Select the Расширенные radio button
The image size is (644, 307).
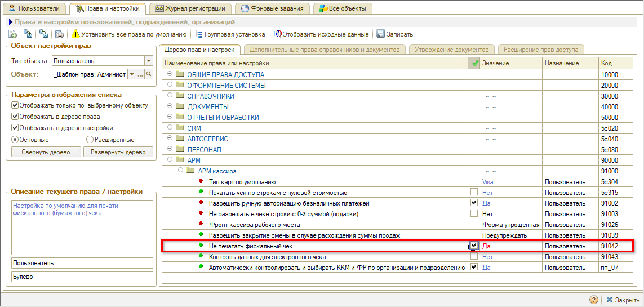[90, 139]
